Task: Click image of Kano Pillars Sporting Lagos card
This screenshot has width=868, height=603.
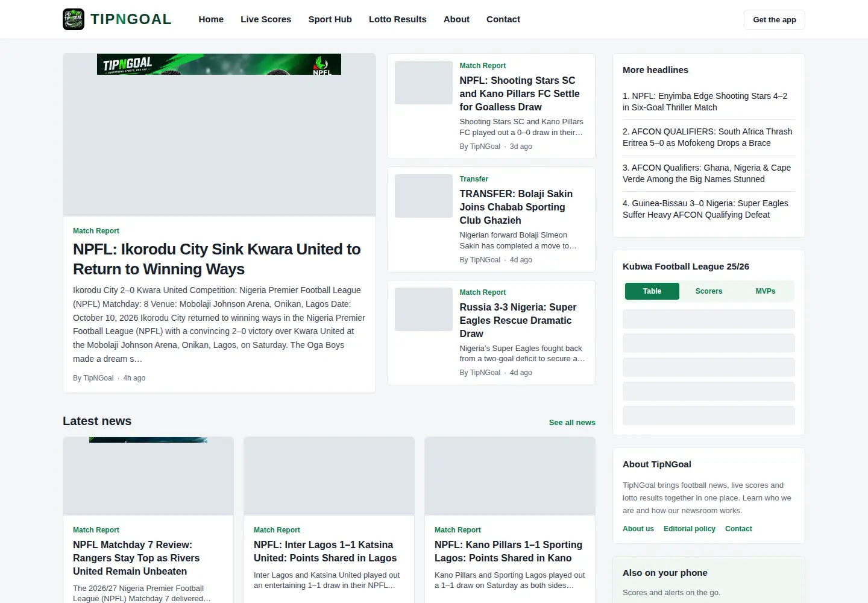Action: pos(510,476)
